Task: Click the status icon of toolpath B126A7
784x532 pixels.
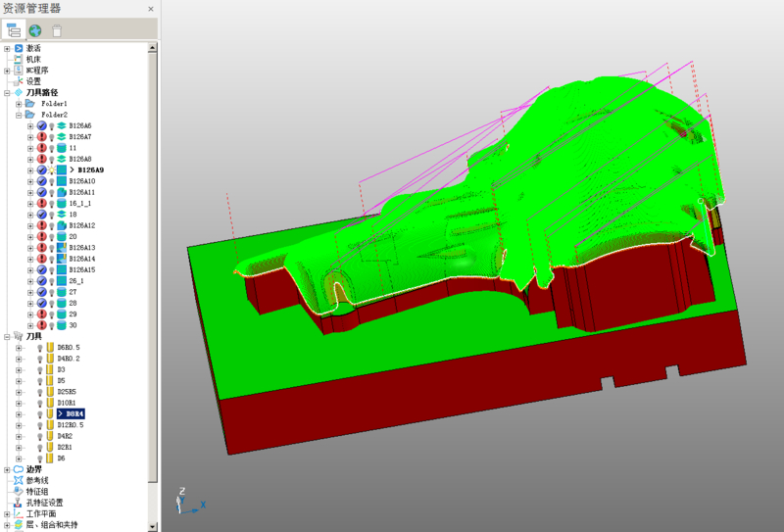Action: tap(41, 137)
